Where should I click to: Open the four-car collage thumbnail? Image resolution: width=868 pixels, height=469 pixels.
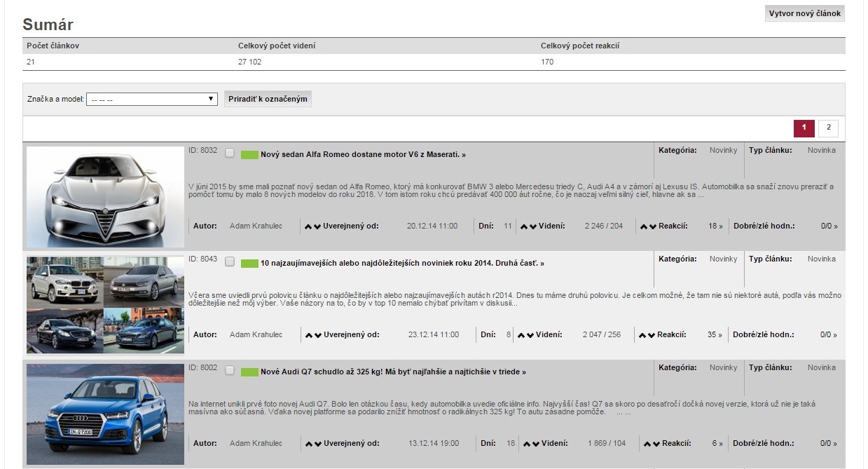point(105,305)
